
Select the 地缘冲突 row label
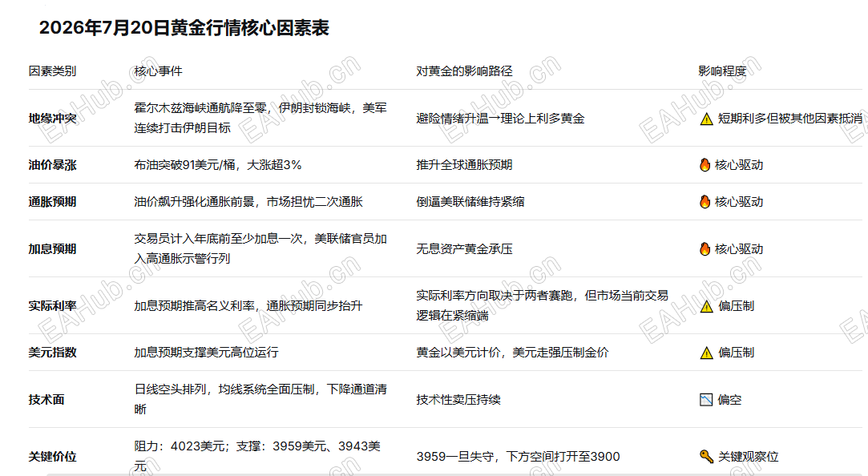click(x=52, y=119)
